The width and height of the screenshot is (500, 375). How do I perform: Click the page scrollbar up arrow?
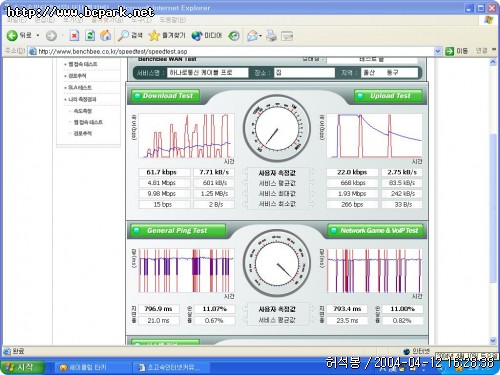point(493,62)
